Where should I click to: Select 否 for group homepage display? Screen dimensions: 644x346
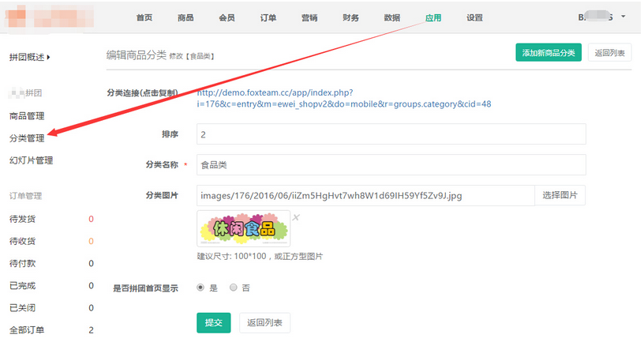coord(234,288)
